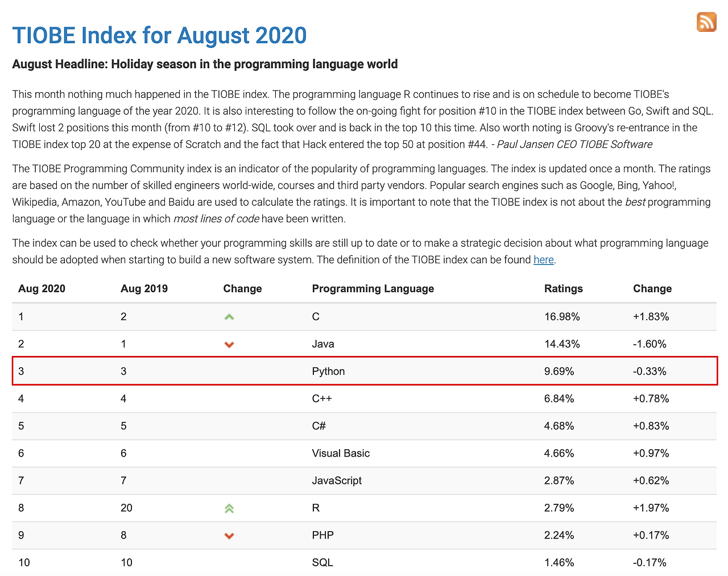Click the red down arrow in PHP row
The image size is (728, 576).
click(x=229, y=536)
